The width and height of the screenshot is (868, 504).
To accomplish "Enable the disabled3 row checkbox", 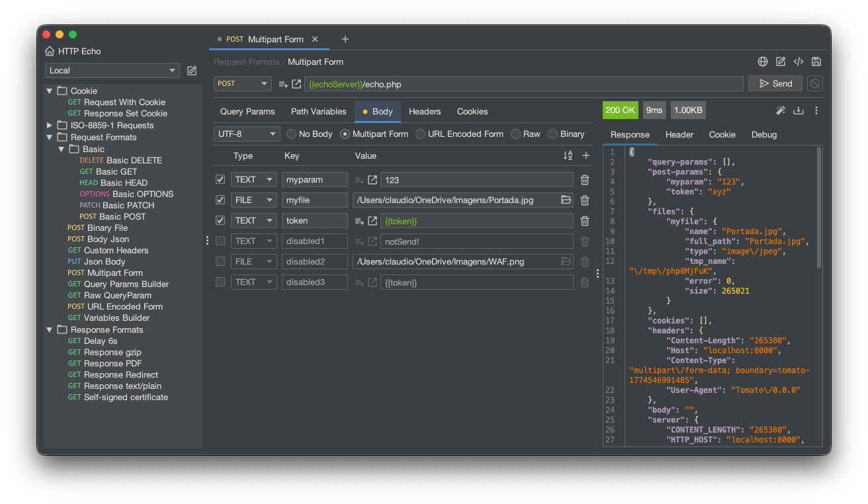I will point(220,282).
